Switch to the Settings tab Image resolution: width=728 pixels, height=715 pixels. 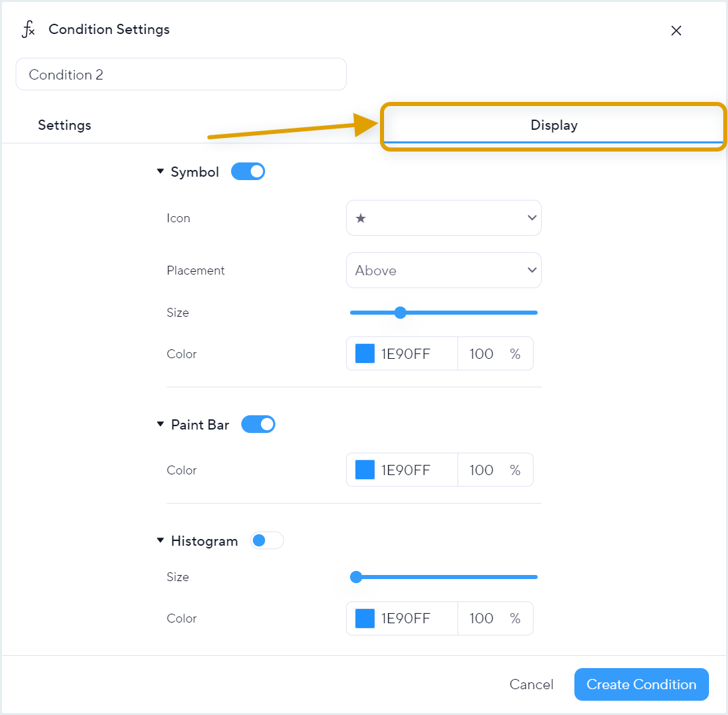pyautogui.click(x=65, y=125)
